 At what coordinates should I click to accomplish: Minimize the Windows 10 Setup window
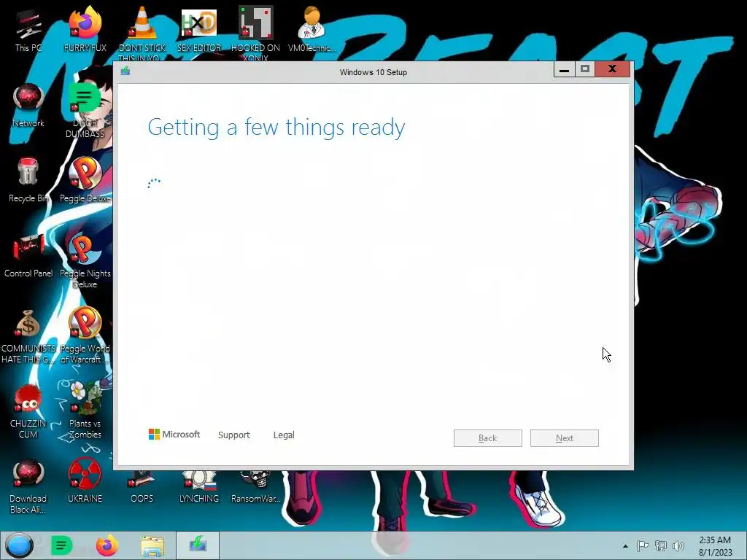564,69
